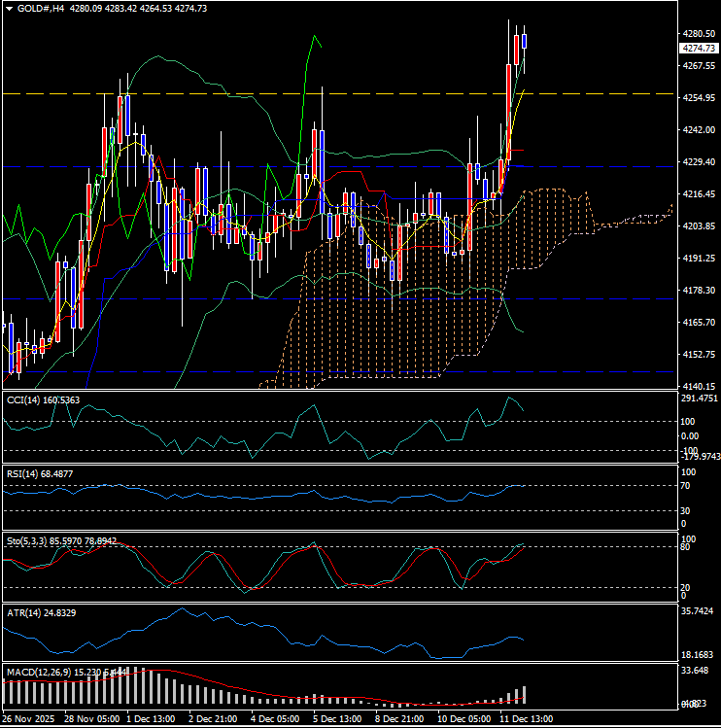Click the RSI 70 level scale label
The width and height of the screenshot is (721, 728).
(687, 485)
